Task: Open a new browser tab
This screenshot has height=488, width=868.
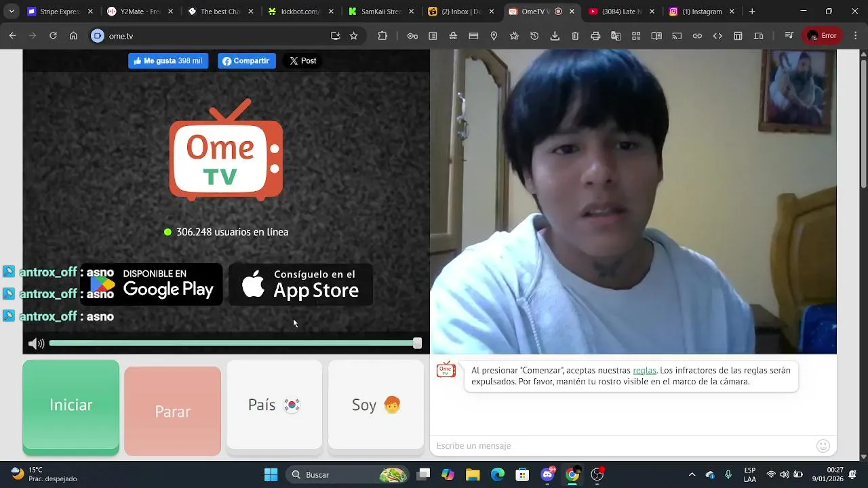Action: pyautogui.click(x=752, y=12)
